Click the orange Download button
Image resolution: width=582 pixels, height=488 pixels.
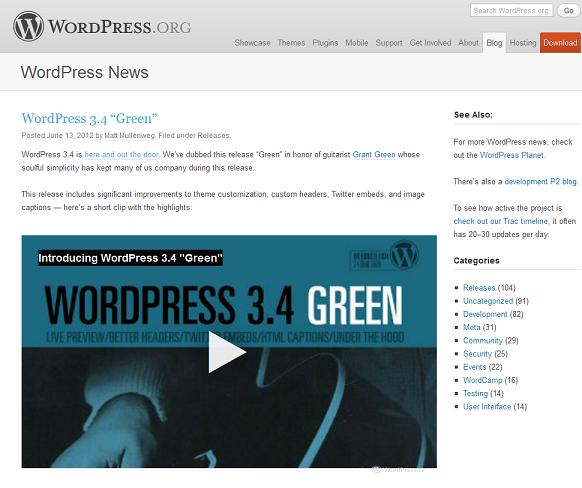pos(560,43)
